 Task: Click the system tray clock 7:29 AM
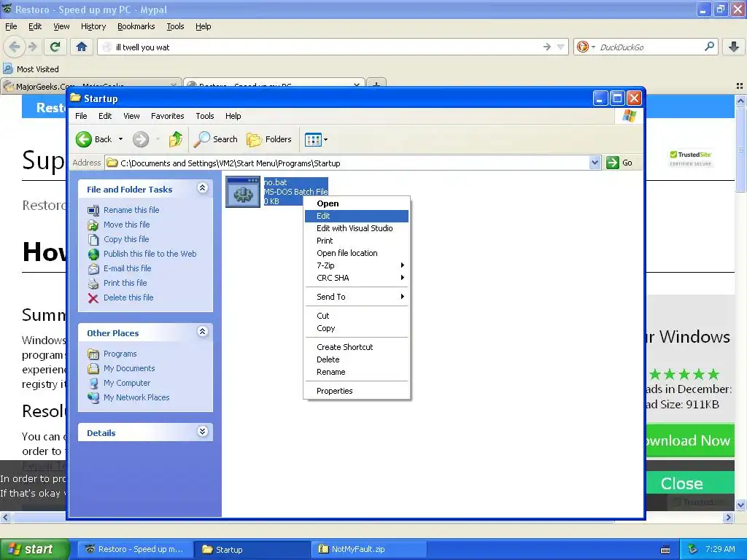coord(720,549)
